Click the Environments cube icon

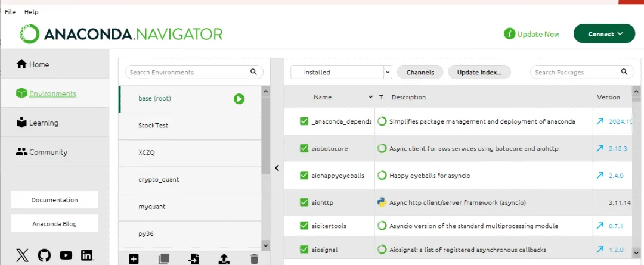point(21,93)
